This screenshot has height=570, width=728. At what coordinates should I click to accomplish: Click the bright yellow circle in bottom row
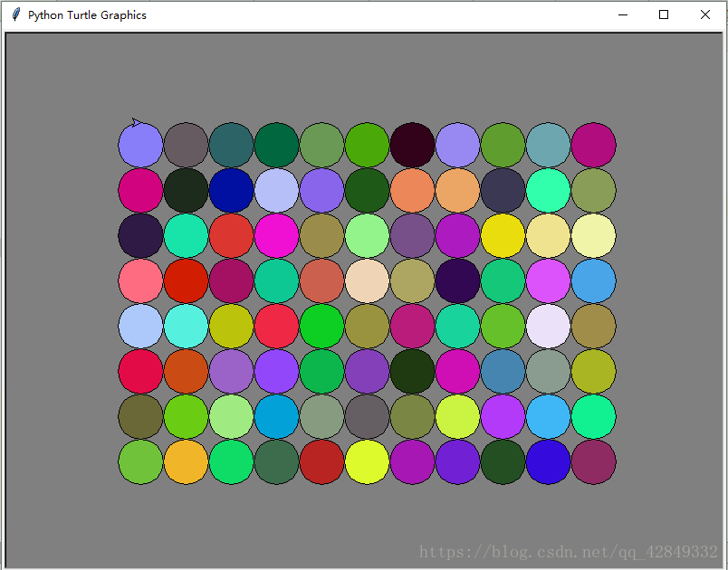coord(368,462)
